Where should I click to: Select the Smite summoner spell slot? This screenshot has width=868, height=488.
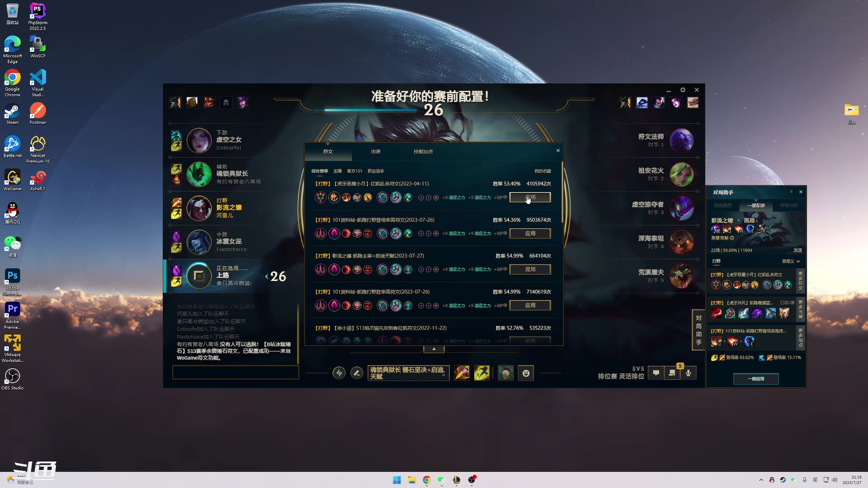[x=462, y=373]
